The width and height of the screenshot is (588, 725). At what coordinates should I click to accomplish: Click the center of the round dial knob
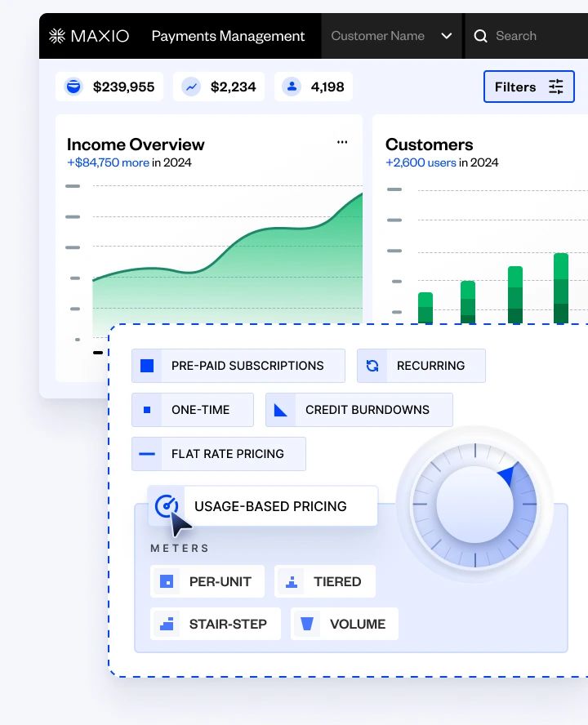point(474,505)
